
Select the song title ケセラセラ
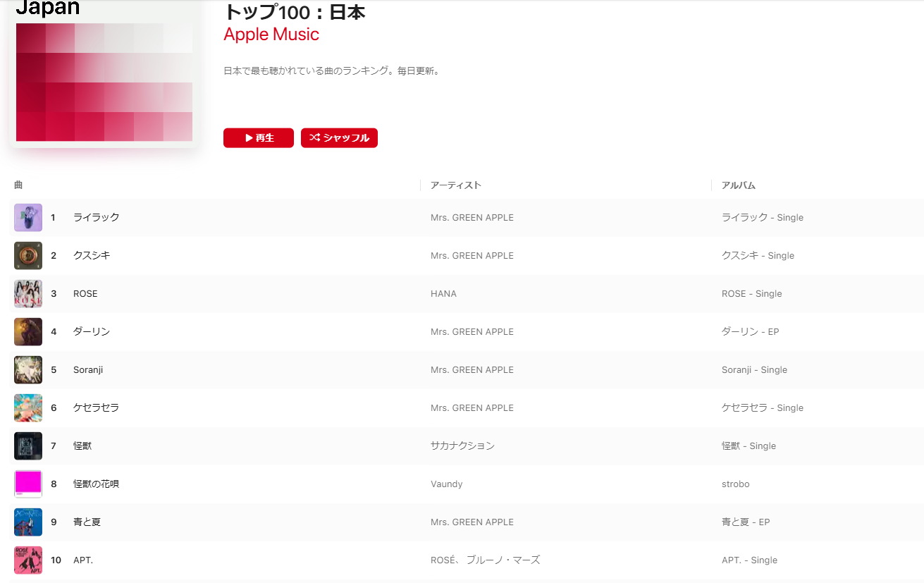[97, 408]
